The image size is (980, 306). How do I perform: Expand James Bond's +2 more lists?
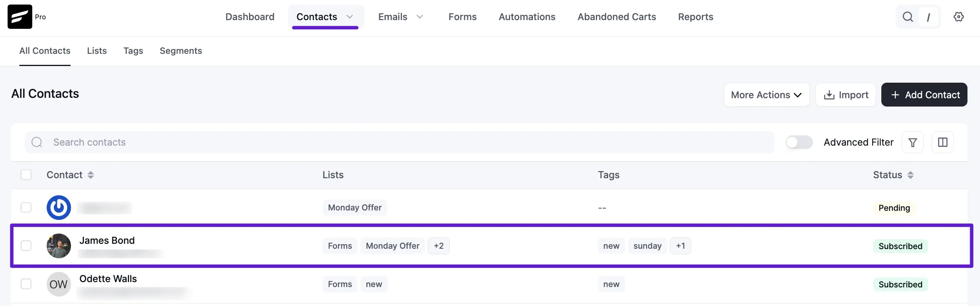(438, 246)
